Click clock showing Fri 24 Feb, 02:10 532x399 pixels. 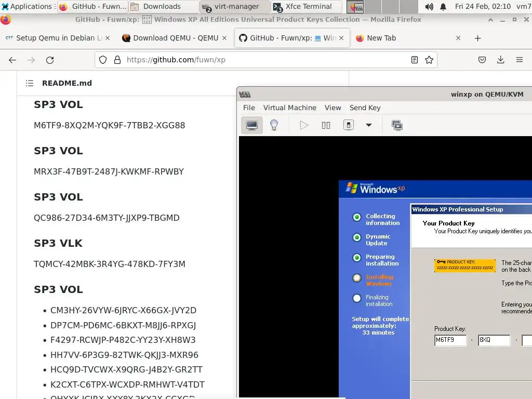[x=483, y=6]
